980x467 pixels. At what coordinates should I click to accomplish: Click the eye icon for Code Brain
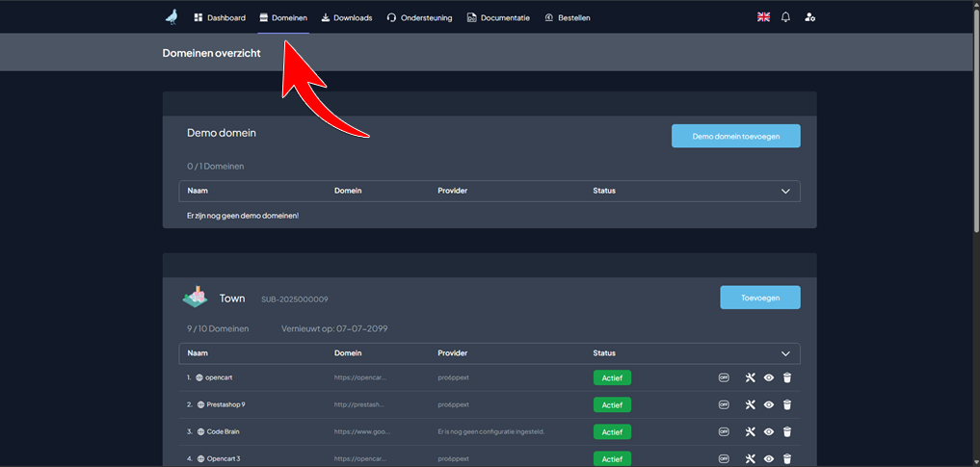tap(768, 431)
